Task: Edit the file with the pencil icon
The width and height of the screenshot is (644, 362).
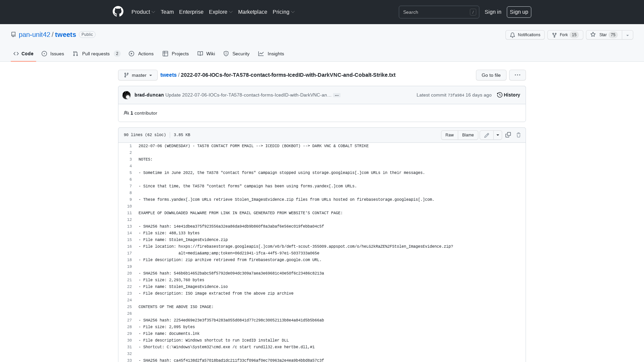Action: pos(486,135)
